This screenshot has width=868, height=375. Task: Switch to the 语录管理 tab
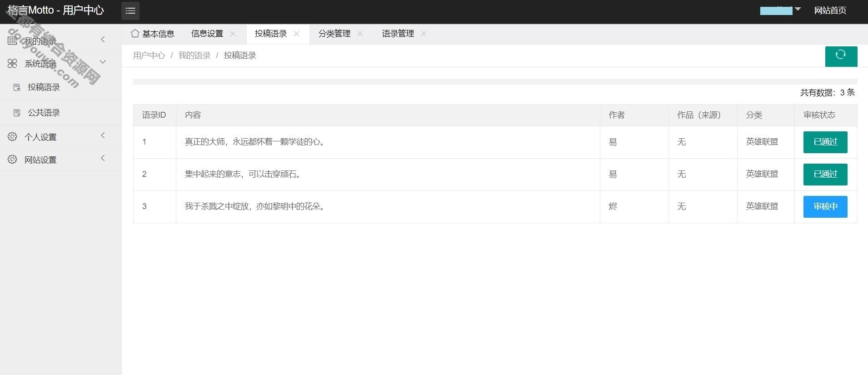pyautogui.click(x=398, y=34)
